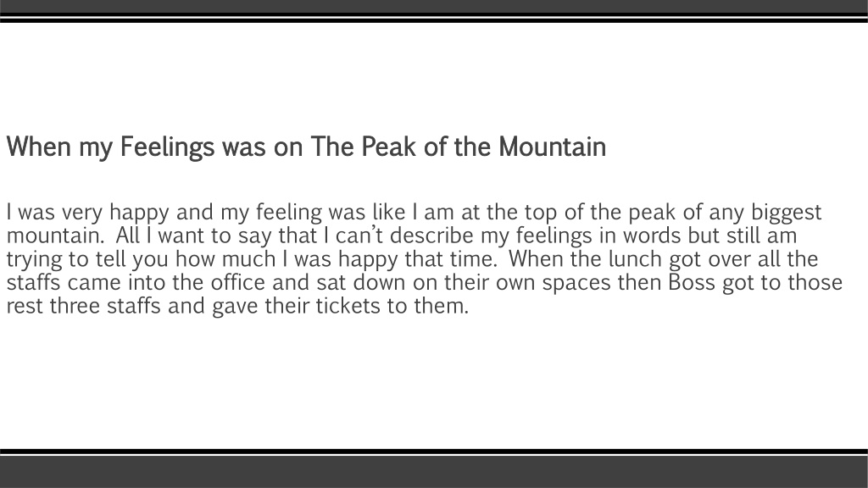Viewport: 868px width, 488px height.
Task: Click the word "trying" starting the third line
Action: pos(34,259)
